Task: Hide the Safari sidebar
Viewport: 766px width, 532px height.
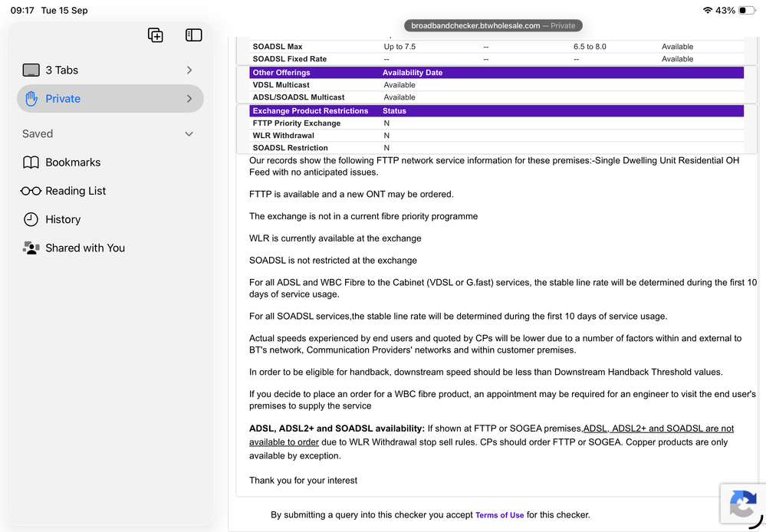Action: click(193, 35)
